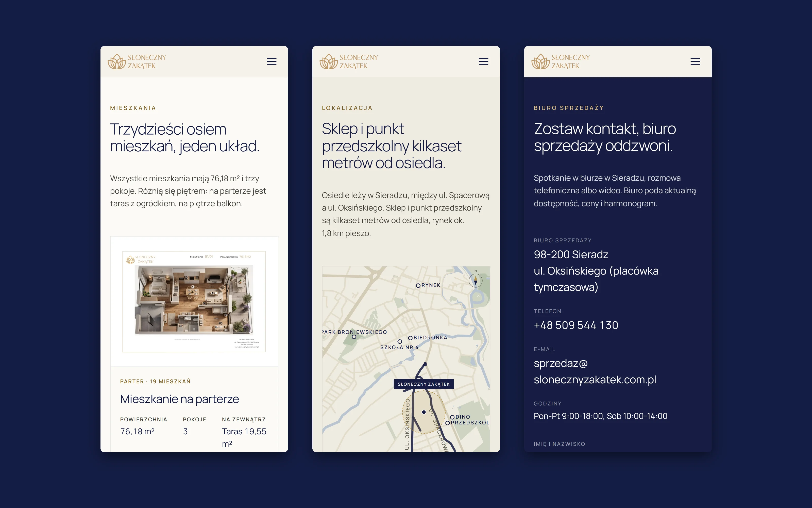Click the Słoneczny Zakątek map label

pos(424,384)
